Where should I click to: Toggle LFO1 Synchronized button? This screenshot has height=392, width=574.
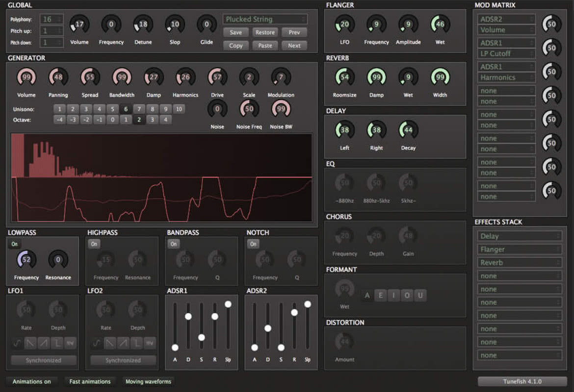(x=44, y=360)
